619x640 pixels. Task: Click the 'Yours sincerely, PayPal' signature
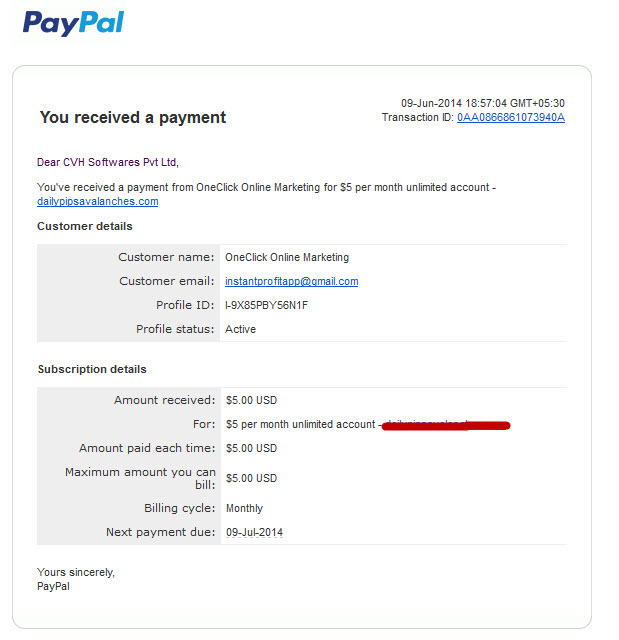(76, 580)
